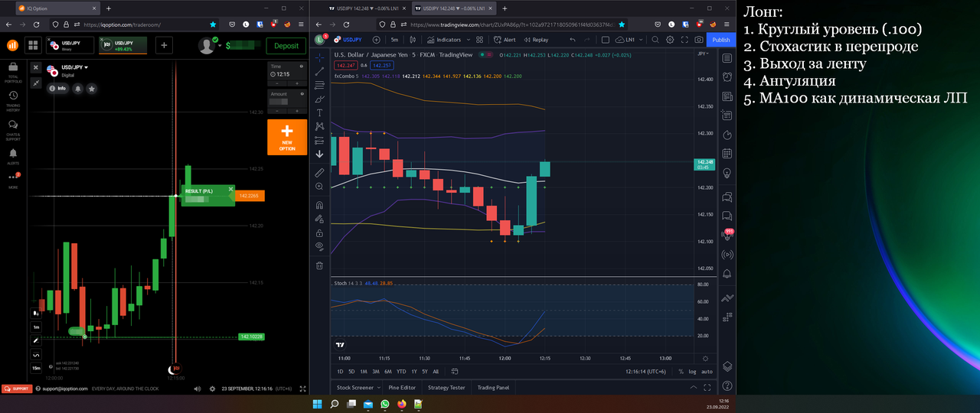Open More menu in IQ Option sidebar

(x=13, y=180)
